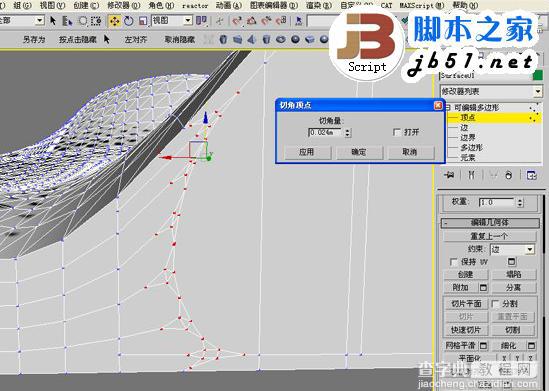Enable the 分割 checkbox

pos(495,304)
